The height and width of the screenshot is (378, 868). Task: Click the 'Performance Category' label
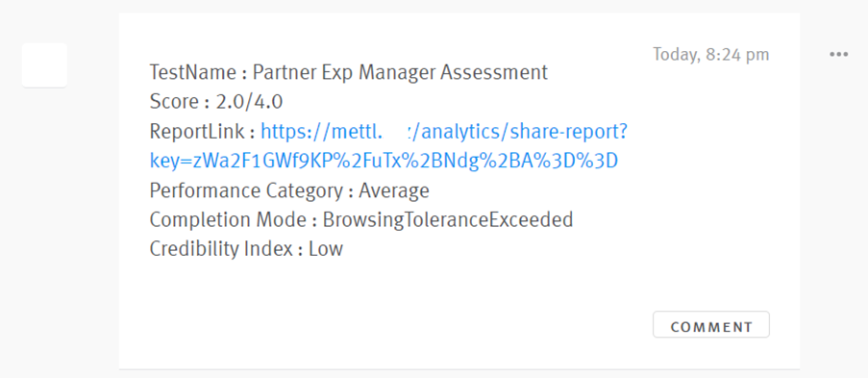(246, 191)
